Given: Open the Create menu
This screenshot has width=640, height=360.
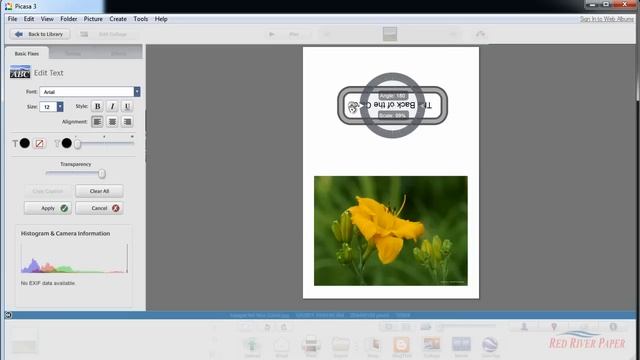Looking at the screenshot, I should [118, 19].
